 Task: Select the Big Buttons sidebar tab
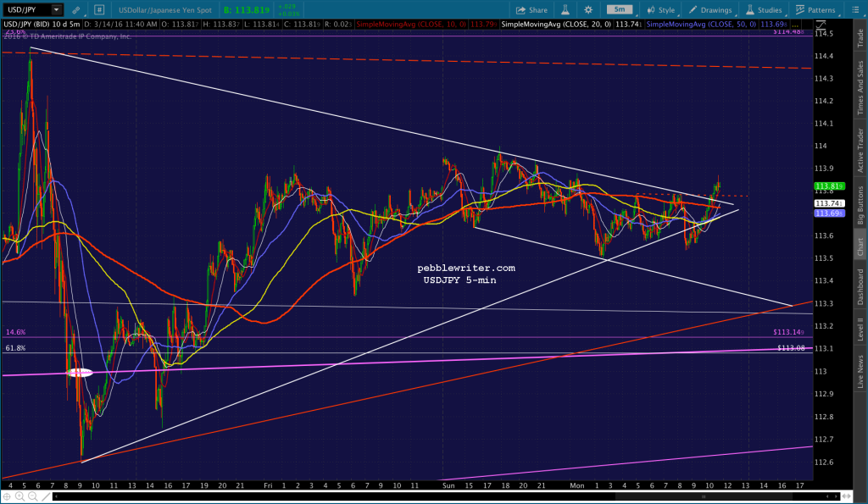860,205
